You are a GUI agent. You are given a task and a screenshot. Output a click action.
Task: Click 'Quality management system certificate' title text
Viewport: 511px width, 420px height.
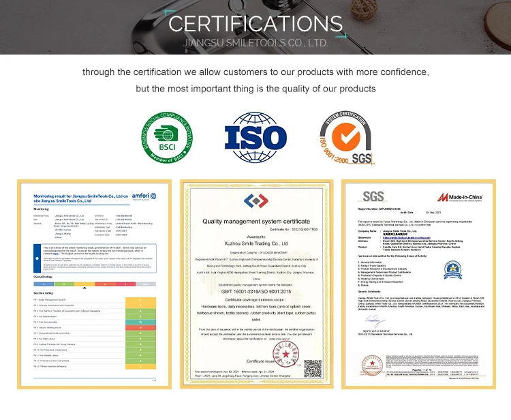click(256, 222)
